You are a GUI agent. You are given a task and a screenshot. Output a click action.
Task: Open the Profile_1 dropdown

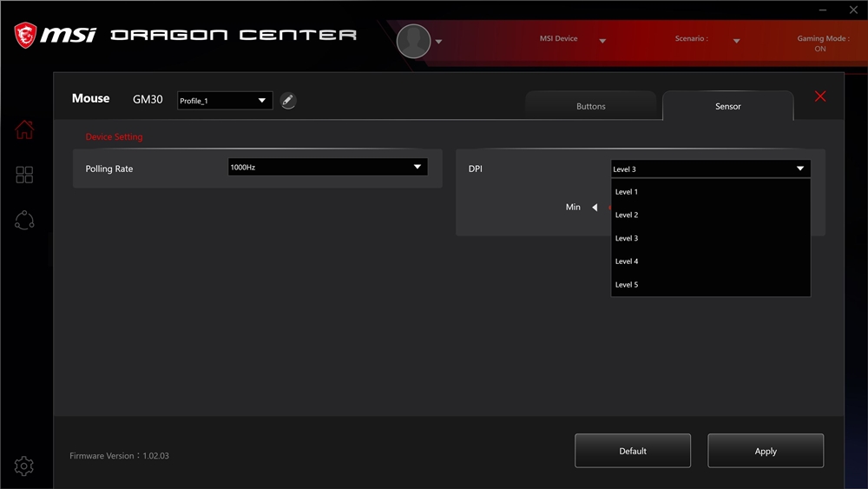[225, 100]
